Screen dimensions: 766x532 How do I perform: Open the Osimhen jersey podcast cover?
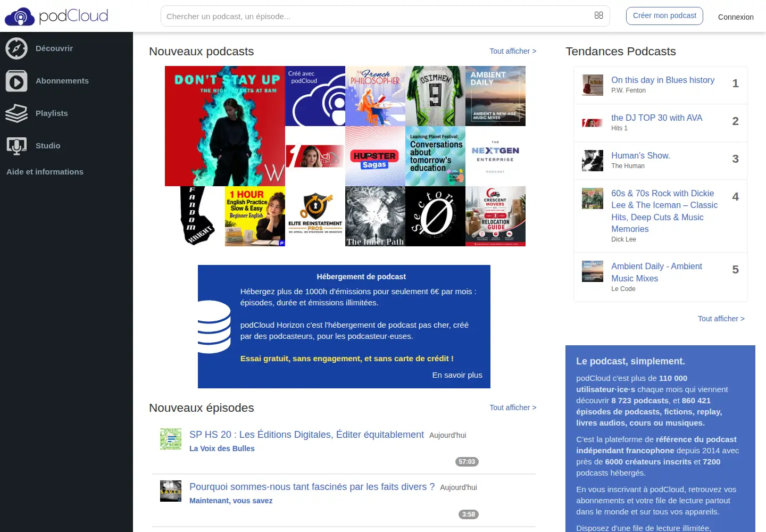tap(435, 96)
